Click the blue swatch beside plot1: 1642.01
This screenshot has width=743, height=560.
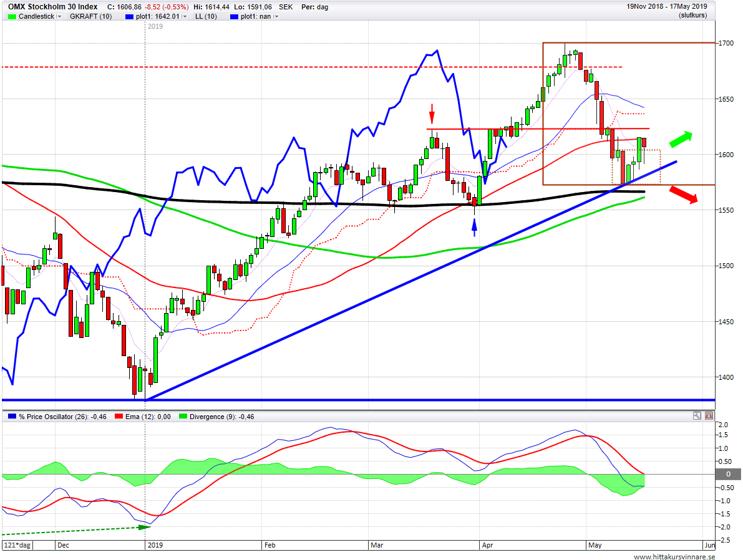[x=129, y=17]
